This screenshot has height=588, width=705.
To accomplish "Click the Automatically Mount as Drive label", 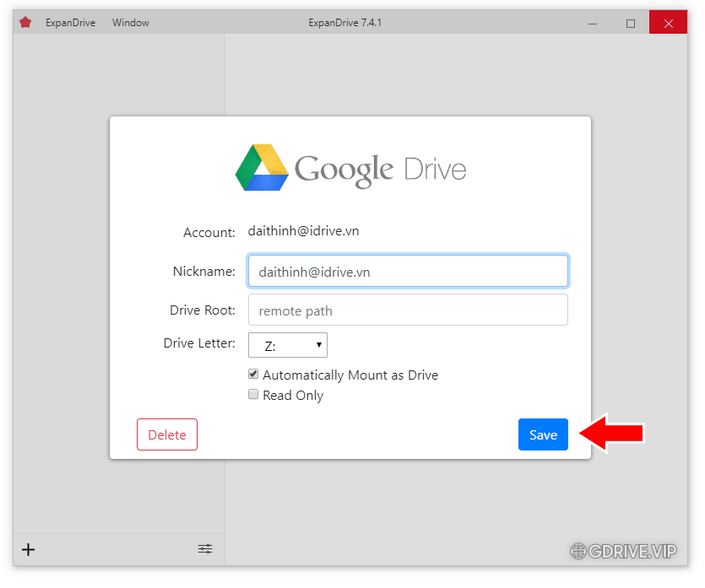I will 350,375.
